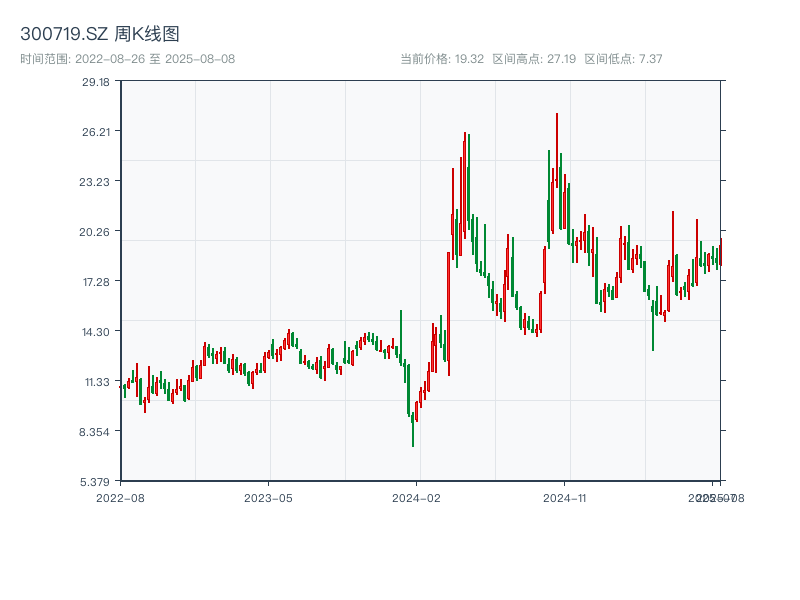The width and height of the screenshot is (800, 600).
Task: Click the 26.21 y-axis tick label
Action: point(96,132)
